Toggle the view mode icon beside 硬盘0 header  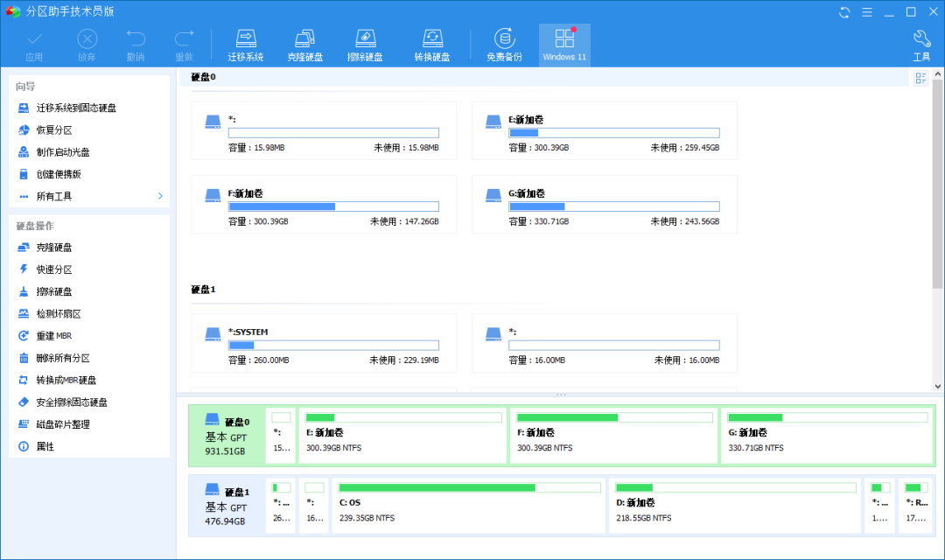[x=920, y=78]
